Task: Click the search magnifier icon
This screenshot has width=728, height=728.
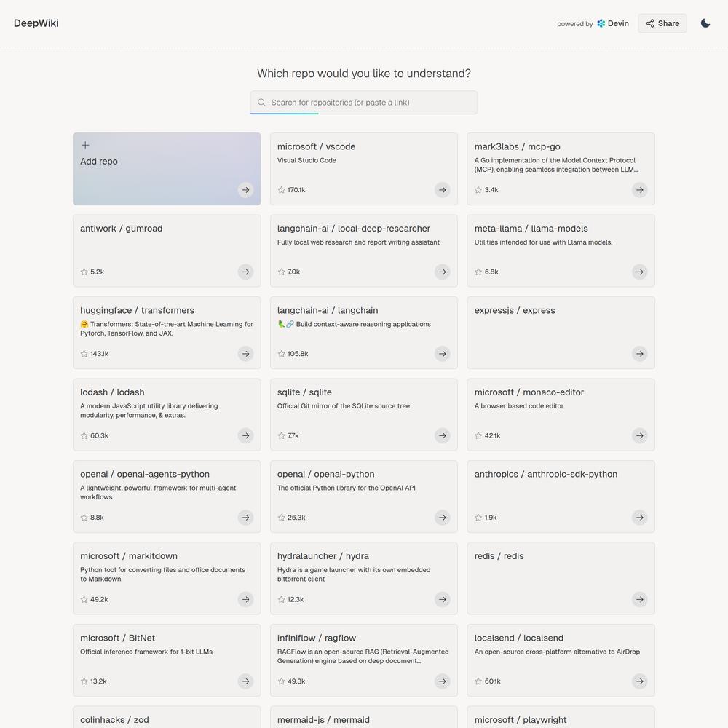Action: coord(261,102)
